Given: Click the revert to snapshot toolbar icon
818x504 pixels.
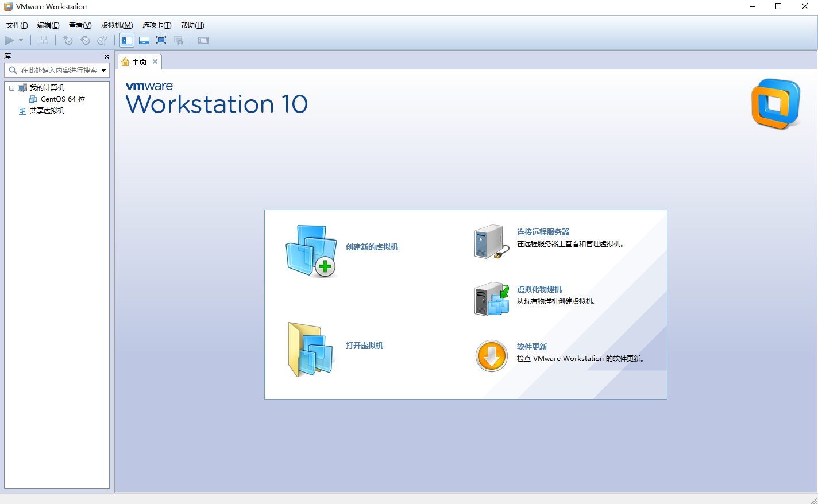Looking at the screenshot, I should click(85, 40).
